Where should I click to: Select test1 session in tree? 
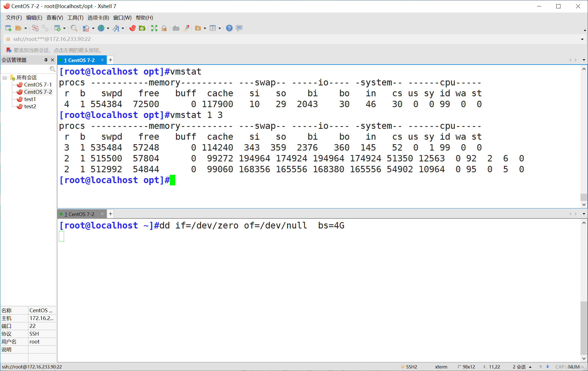point(30,99)
